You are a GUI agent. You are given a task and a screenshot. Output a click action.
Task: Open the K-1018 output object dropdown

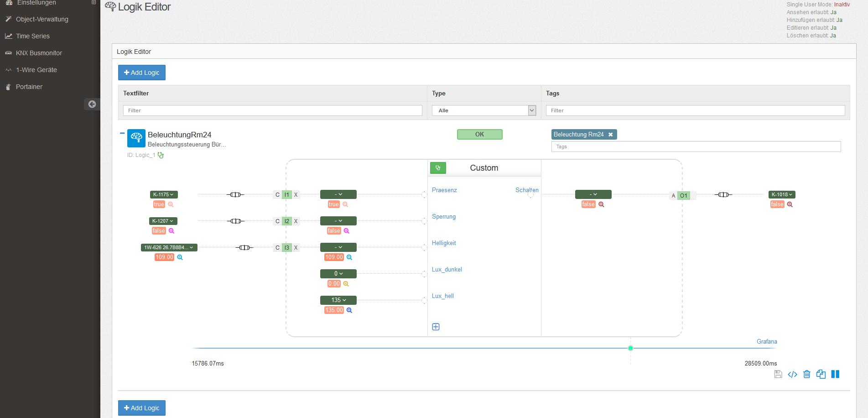(782, 194)
